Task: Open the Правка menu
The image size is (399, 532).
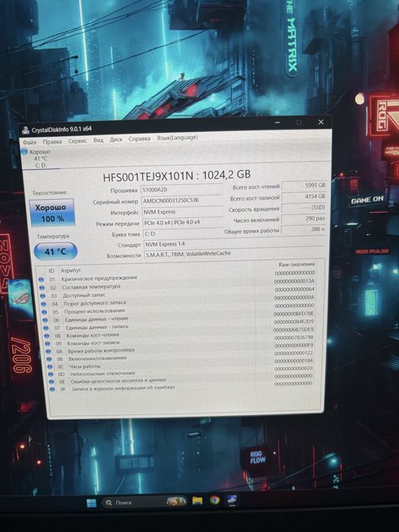Action: [x=52, y=141]
